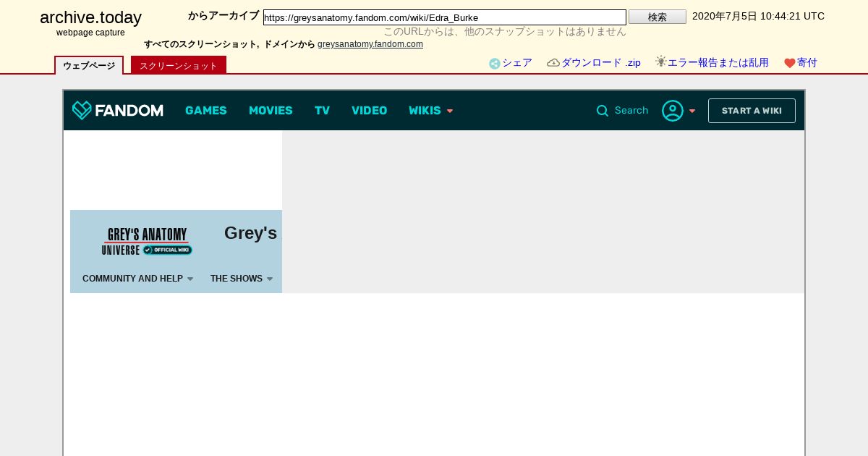Click the START A WIKI button

pos(752,111)
